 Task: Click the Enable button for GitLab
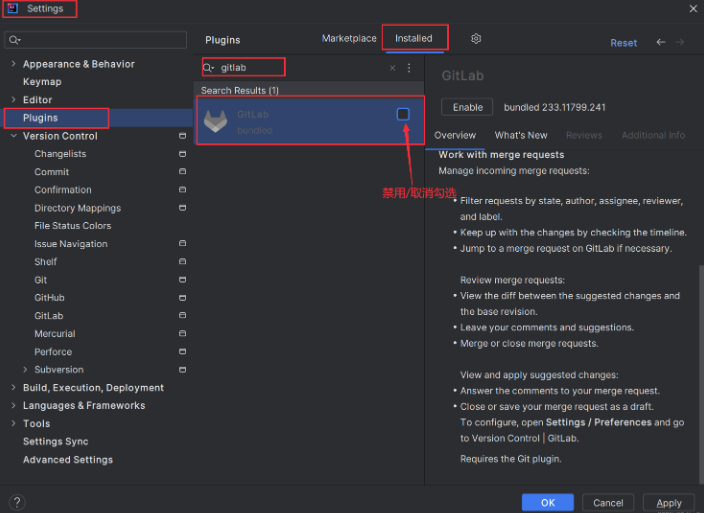(x=467, y=107)
